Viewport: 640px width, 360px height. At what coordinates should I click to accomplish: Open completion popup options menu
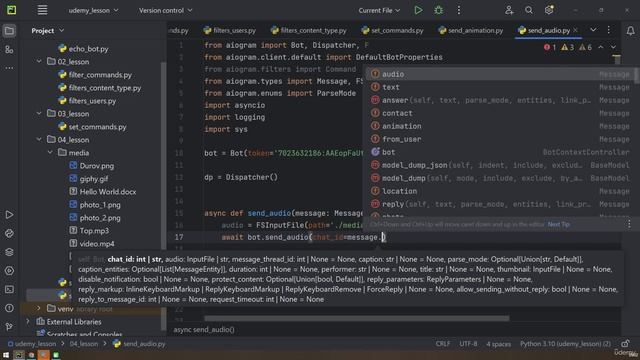click(629, 224)
